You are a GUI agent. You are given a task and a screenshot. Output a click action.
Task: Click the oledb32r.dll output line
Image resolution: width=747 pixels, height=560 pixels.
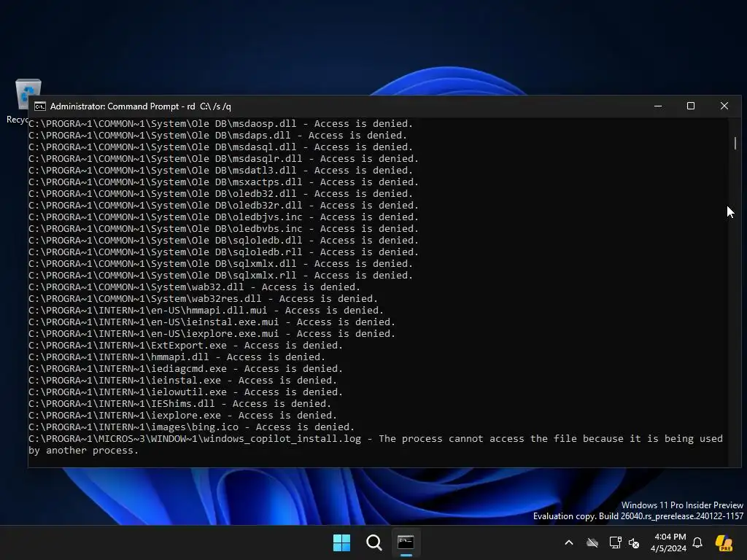[x=223, y=205]
